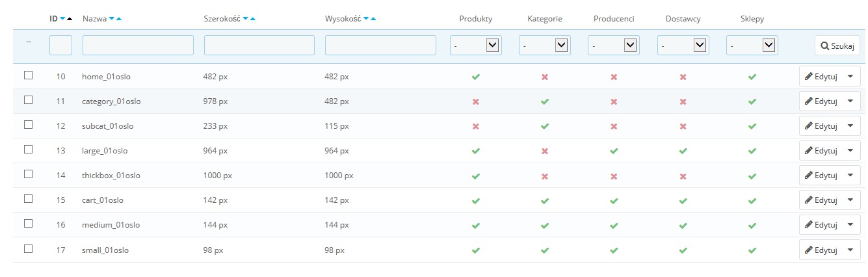Viewport: 868px width, 277px height.
Task: Open the Produkty filter dropdown
Action: coord(476,45)
